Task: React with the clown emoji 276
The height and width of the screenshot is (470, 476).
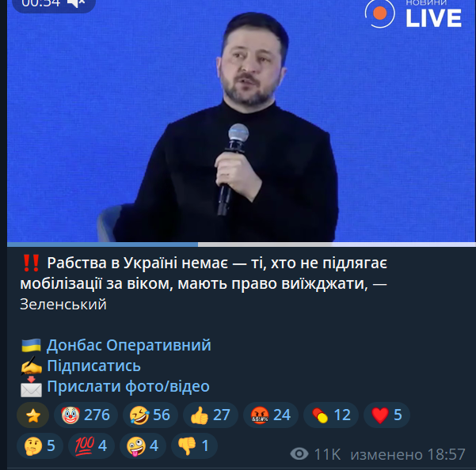Action: 86,415
